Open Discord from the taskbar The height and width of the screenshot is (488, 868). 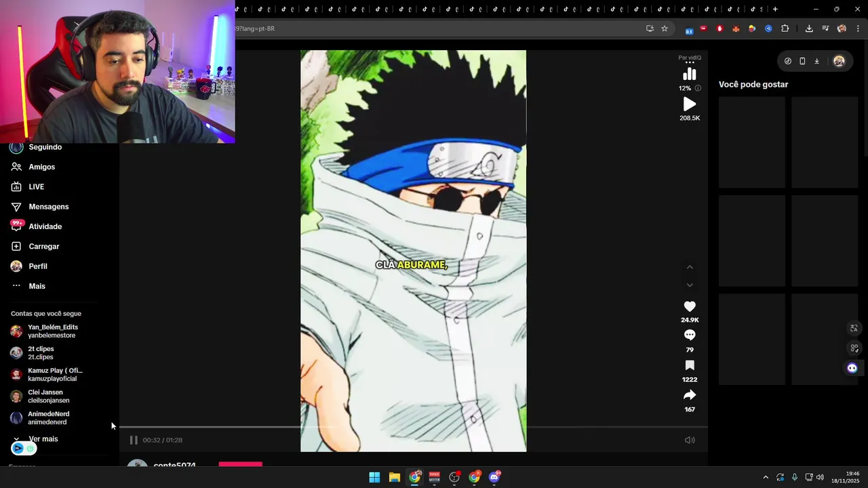[494, 477]
